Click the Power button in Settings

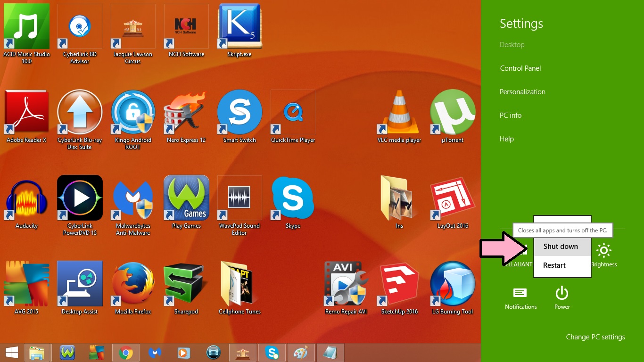tap(562, 298)
